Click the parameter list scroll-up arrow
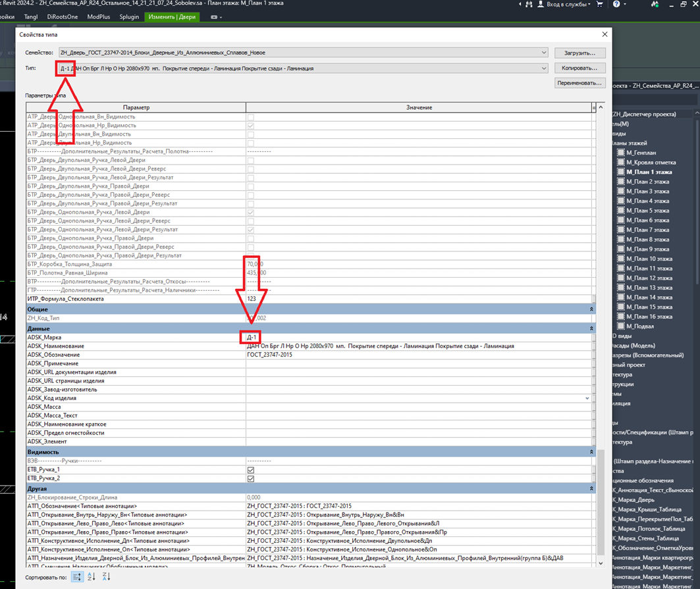The width and height of the screenshot is (700, 589). 601,107
